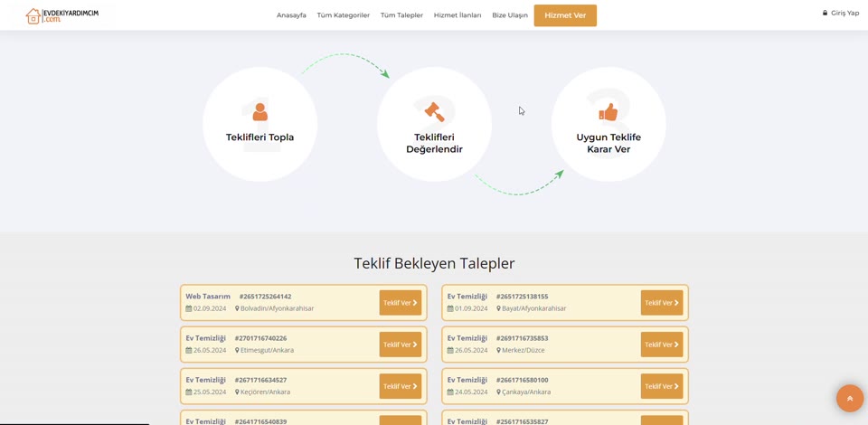Click the Web Tasarım request title
This screenshot has height=425, width=868.
point(208,297)
